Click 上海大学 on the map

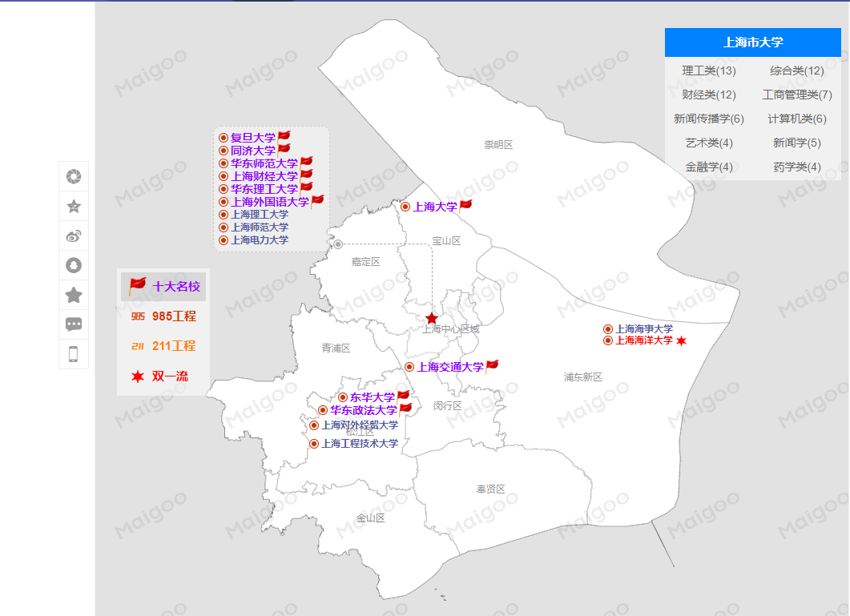tap(435, 207)
